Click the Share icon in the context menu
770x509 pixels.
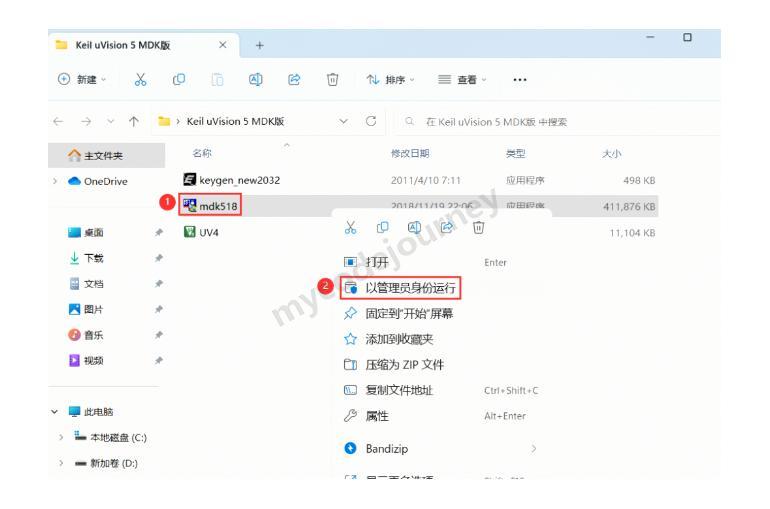click(447, 227)
